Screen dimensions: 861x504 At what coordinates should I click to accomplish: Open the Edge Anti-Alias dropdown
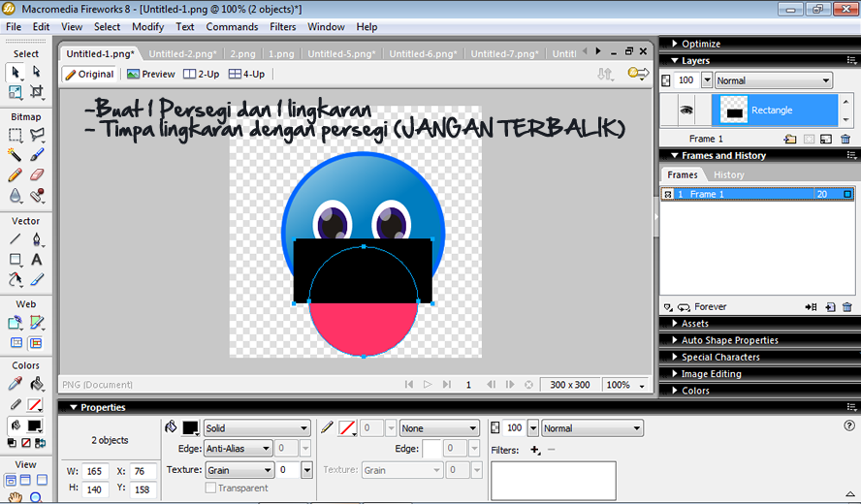(x=238, y=449)
